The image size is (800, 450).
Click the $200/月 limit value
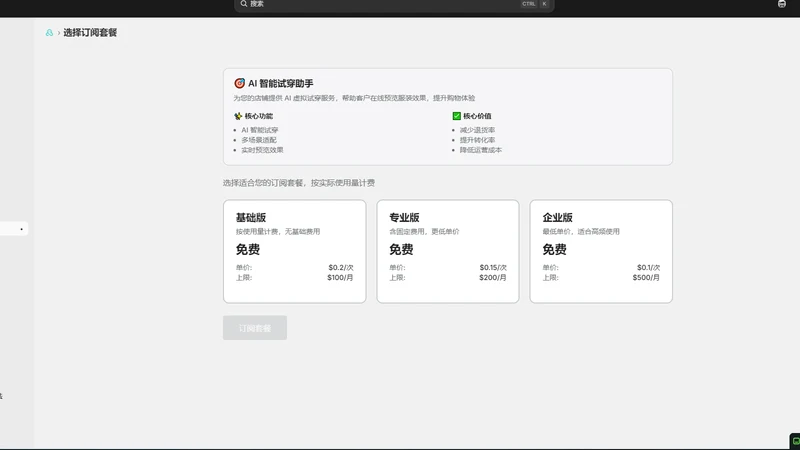493,278
